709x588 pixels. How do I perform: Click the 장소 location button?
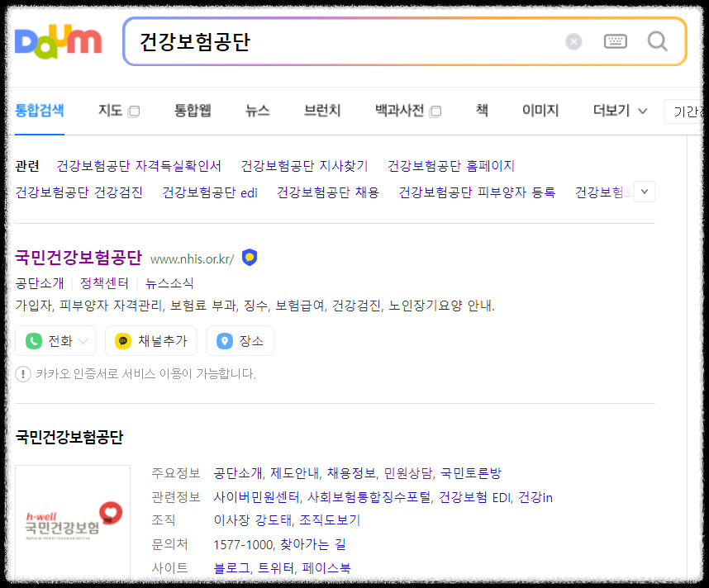[x=240, y=341]
